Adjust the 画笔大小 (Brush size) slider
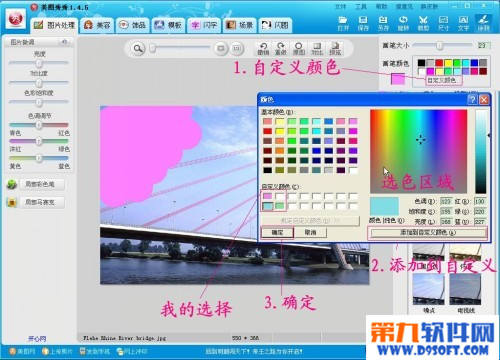 (x=440, y=45)
